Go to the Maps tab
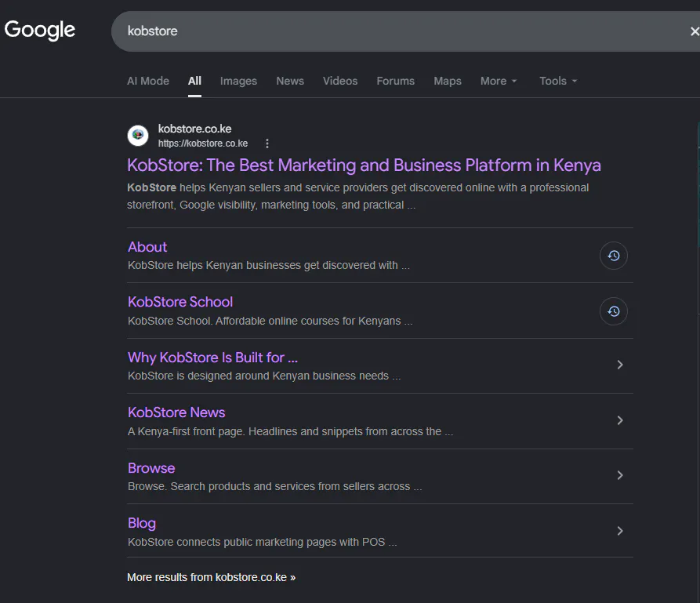 tap(448, 81)
